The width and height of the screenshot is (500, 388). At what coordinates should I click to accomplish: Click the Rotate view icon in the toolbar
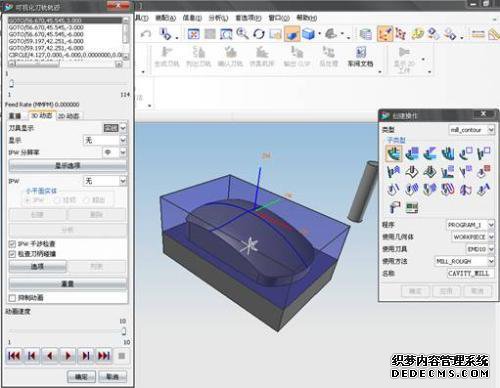coord(259,34)
